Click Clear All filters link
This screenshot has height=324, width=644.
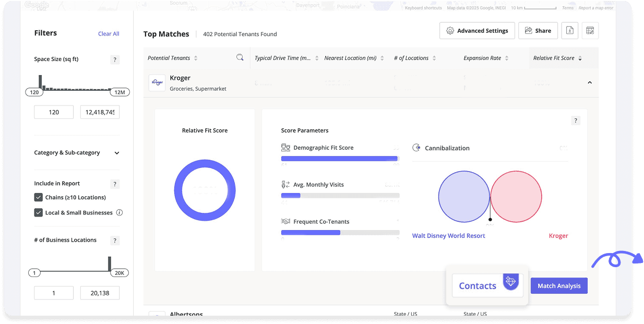(109, 34)
